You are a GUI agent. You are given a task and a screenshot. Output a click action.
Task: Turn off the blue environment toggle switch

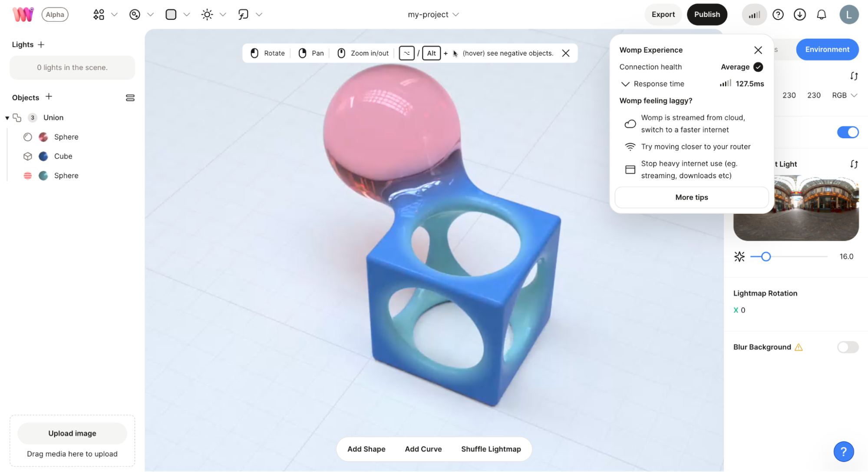848,132
